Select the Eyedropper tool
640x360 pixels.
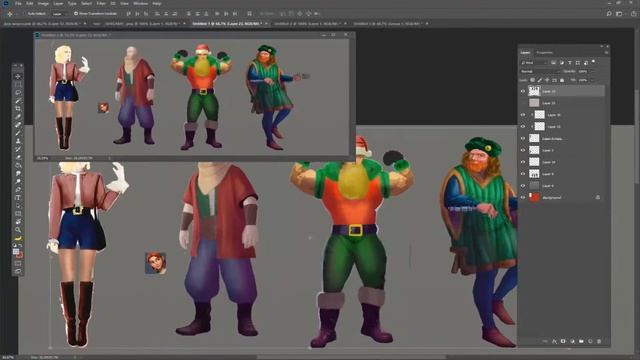pos(18,117)
